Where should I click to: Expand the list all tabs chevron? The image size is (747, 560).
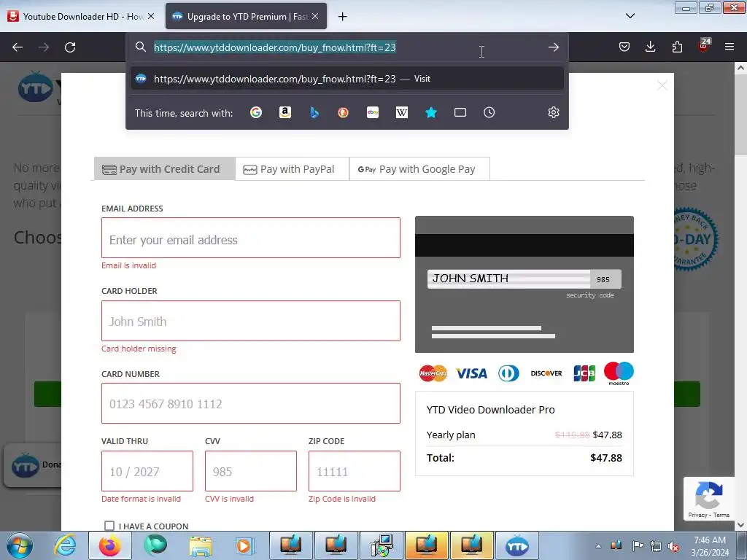[x=630, y=16]
